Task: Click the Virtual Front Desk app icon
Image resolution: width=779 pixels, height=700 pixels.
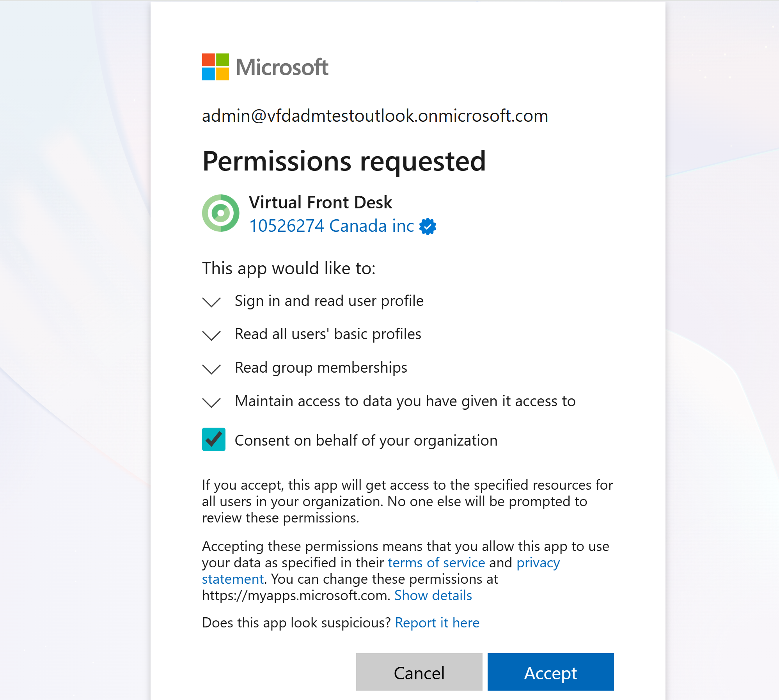Action: pos(220,213)
